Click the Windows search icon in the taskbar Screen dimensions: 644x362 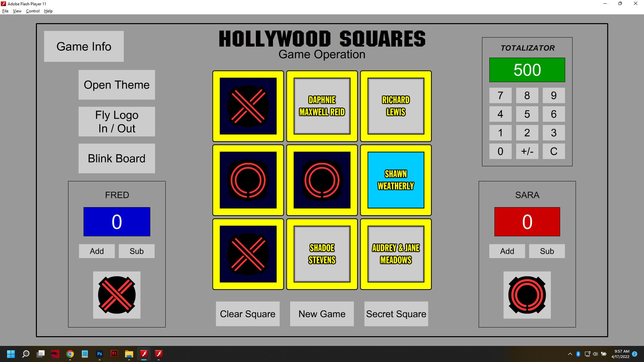tap(26, 354)
